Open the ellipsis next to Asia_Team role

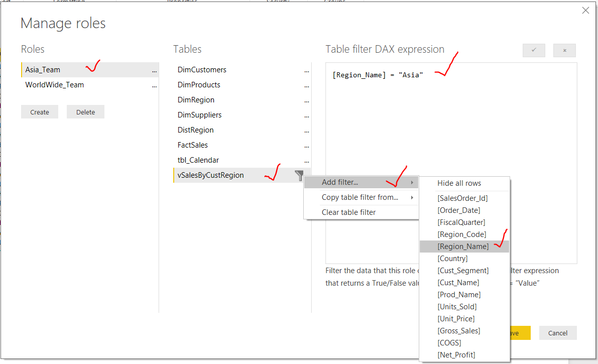(154, 70)
